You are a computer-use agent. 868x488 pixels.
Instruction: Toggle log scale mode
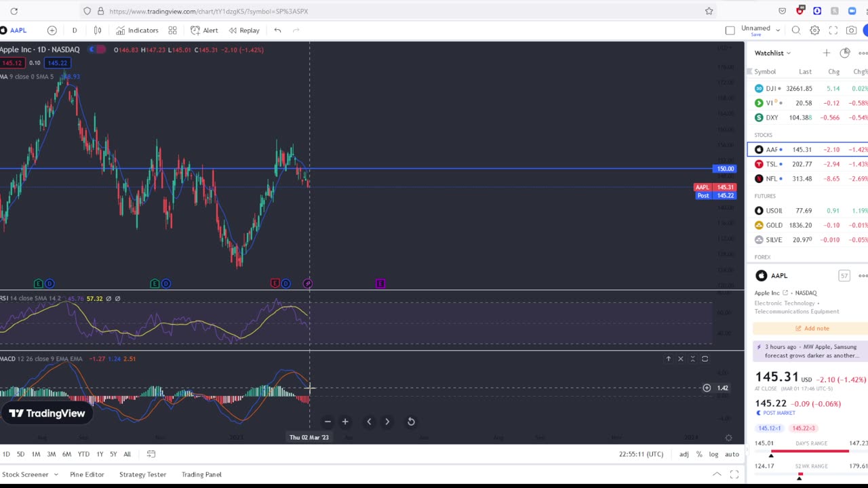pos(713,454)
